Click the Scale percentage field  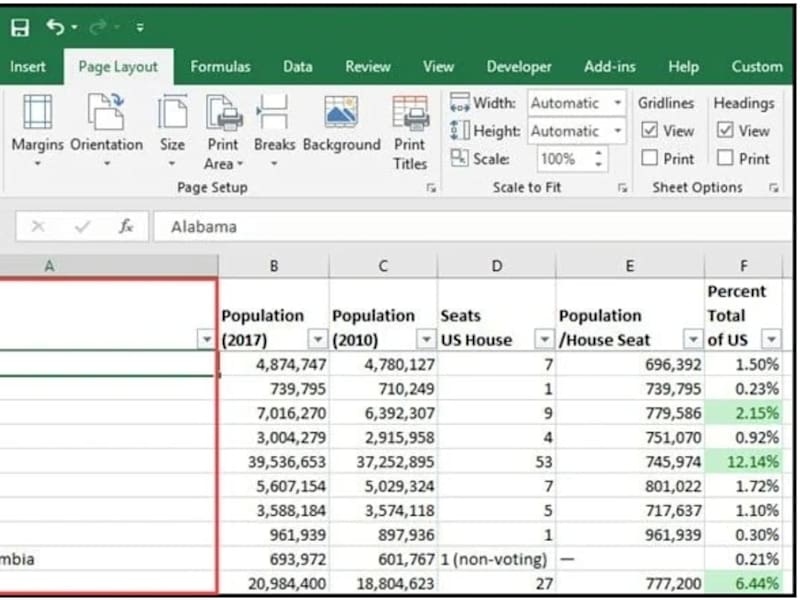click(x=564, y=159)
